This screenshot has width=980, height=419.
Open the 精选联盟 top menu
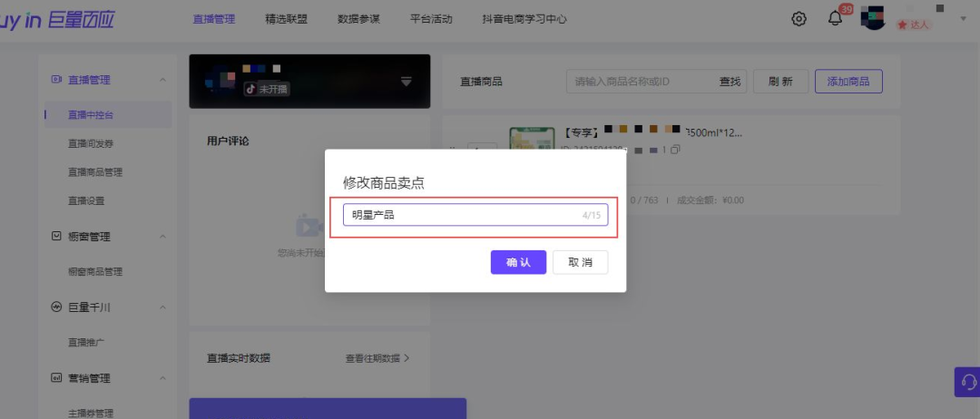pos(286,19)
